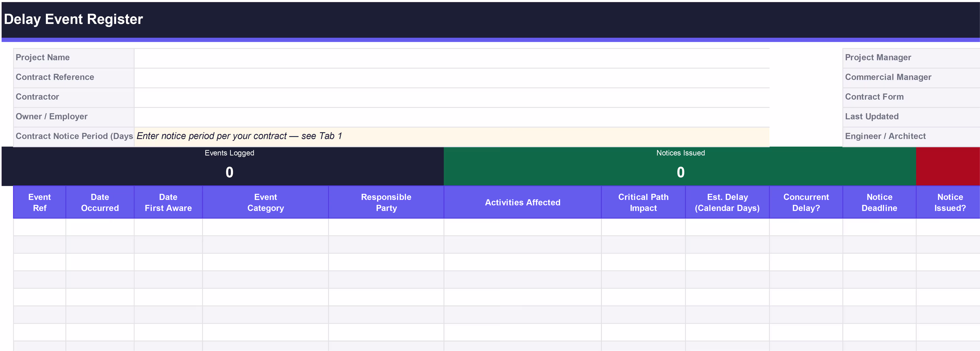Select the Event Ref column header

(x=40, y=202)
